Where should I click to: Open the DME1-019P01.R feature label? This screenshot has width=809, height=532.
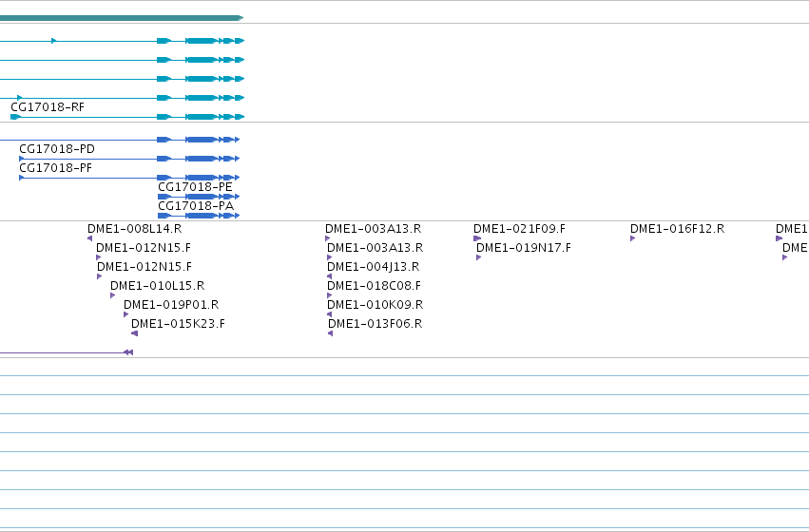click(171, 305)
